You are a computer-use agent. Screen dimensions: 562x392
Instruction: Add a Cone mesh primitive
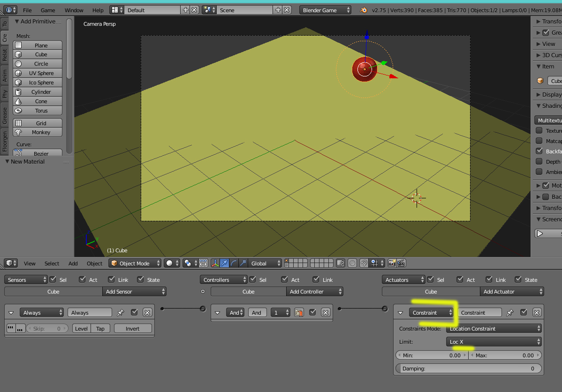point(38,101)
